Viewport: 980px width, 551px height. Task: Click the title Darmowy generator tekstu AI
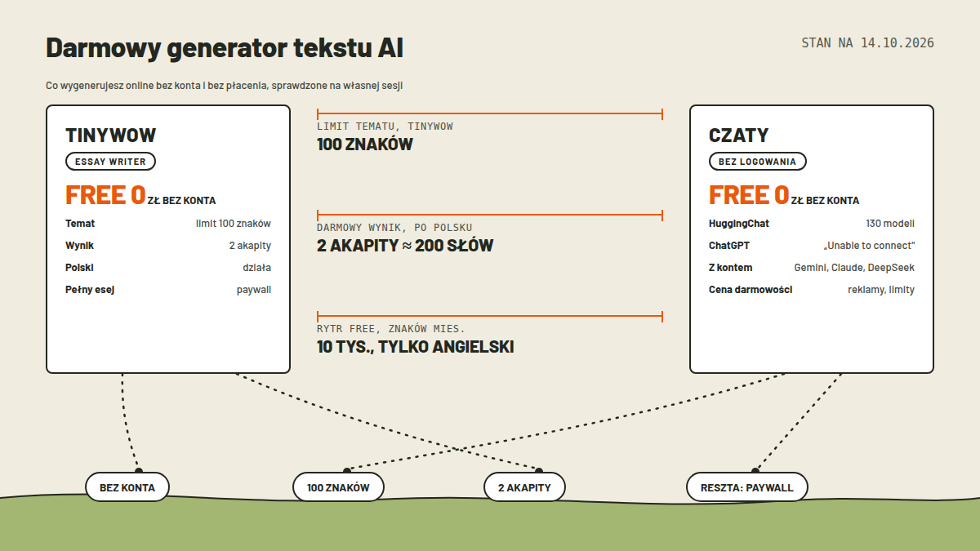tap(225, 48)
